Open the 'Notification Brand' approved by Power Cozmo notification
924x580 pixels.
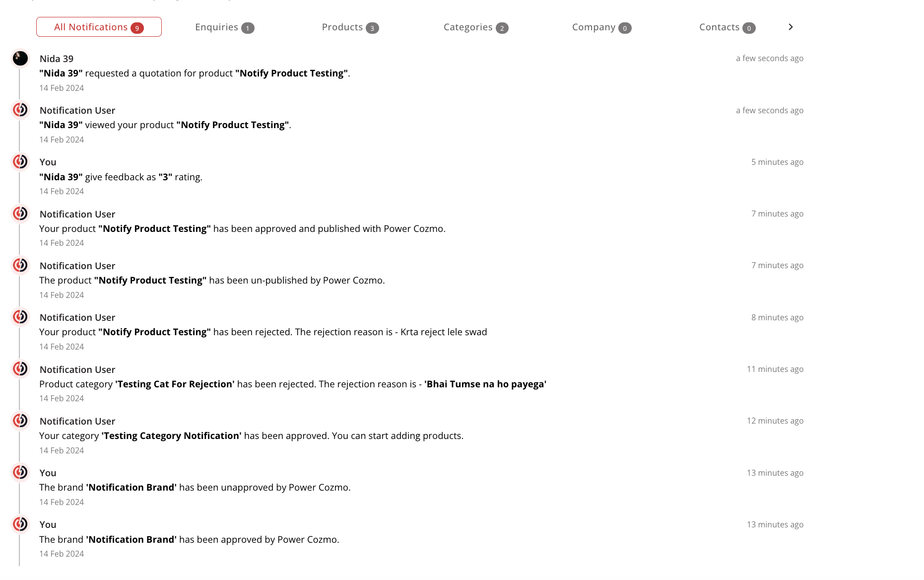[189, 540]
